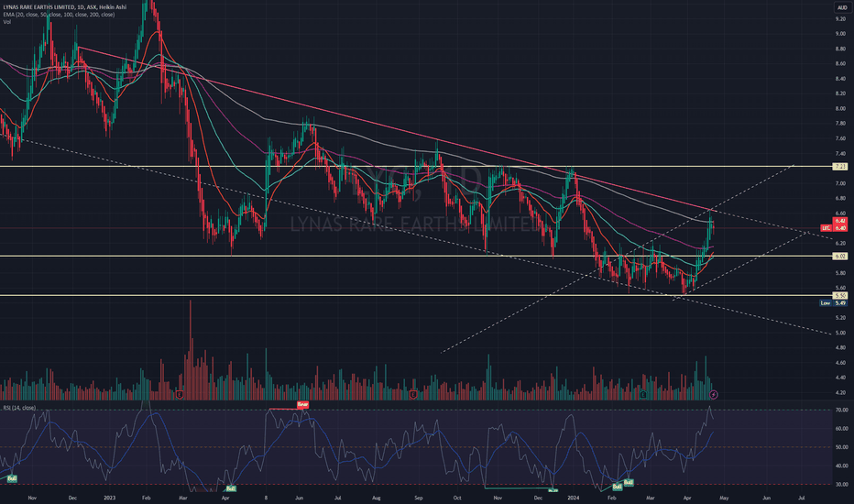854x504 pixels.
Task: Click the 6.42 current price tag
Action: pos(840,221)
